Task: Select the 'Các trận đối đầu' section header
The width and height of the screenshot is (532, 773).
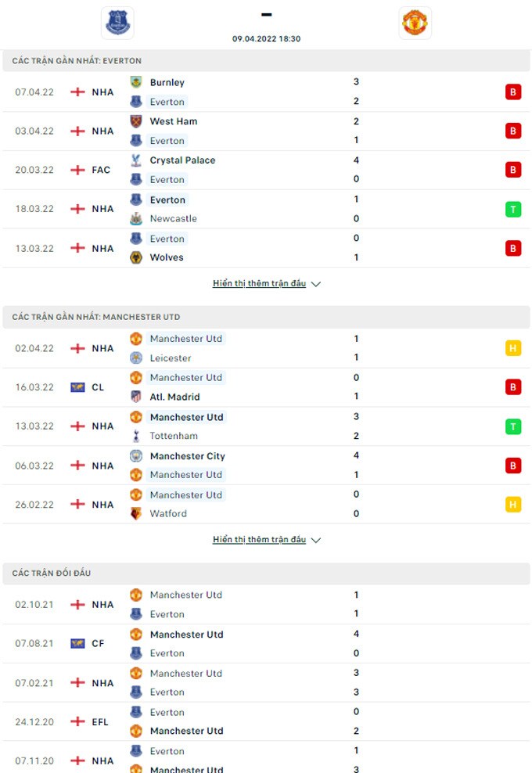Action: [52, 573]
